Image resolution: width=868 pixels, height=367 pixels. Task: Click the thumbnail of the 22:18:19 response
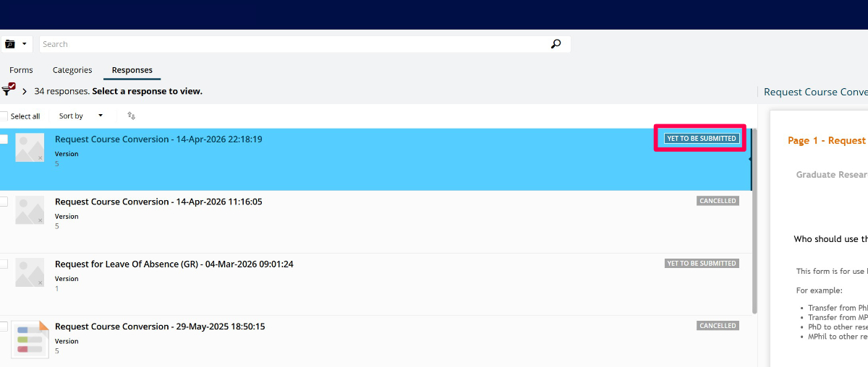30,147
